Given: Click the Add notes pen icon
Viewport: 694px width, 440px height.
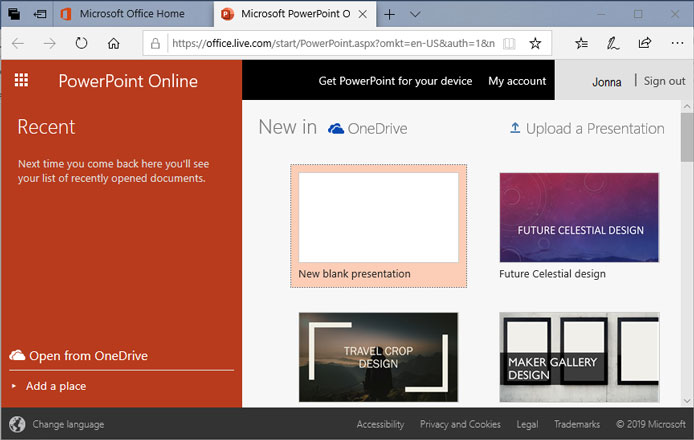Looking at the screenshot, I should click(x=613, y=43).
